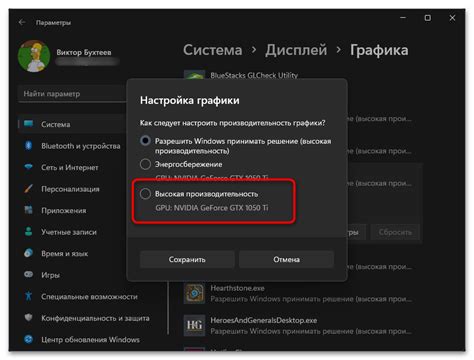Image resolution: width=474 pixels, height=360 pixels.
Task: Click the Homer user avatar
Action: (34, 56)
